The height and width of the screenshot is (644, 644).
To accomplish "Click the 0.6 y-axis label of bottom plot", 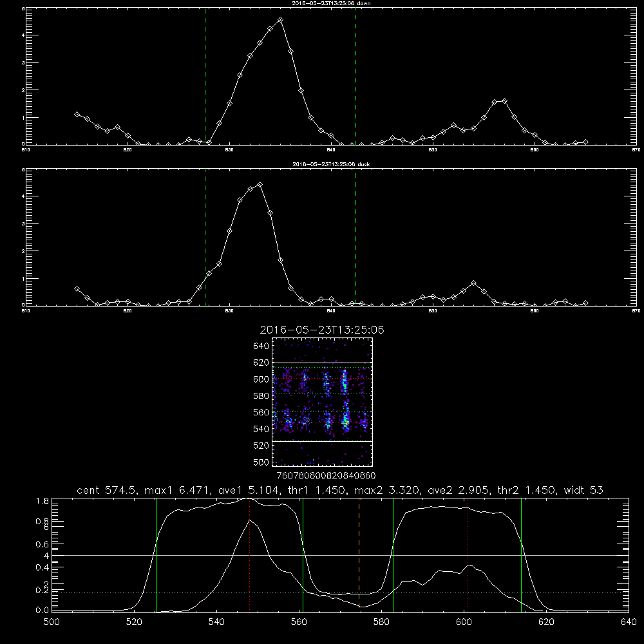I will point(43,544).
